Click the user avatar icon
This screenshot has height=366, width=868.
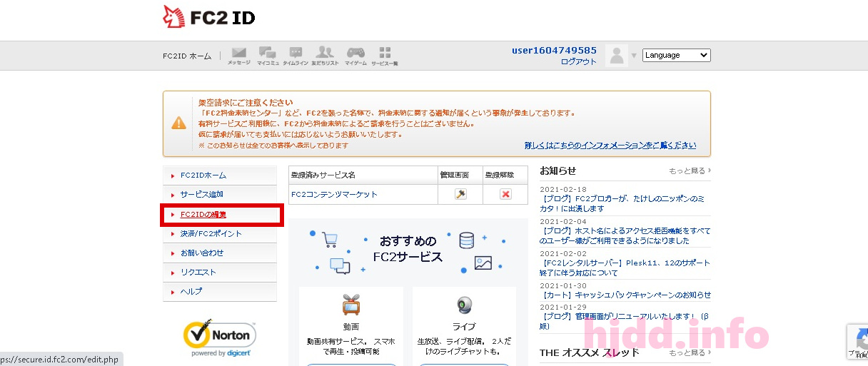pos(617,56)
